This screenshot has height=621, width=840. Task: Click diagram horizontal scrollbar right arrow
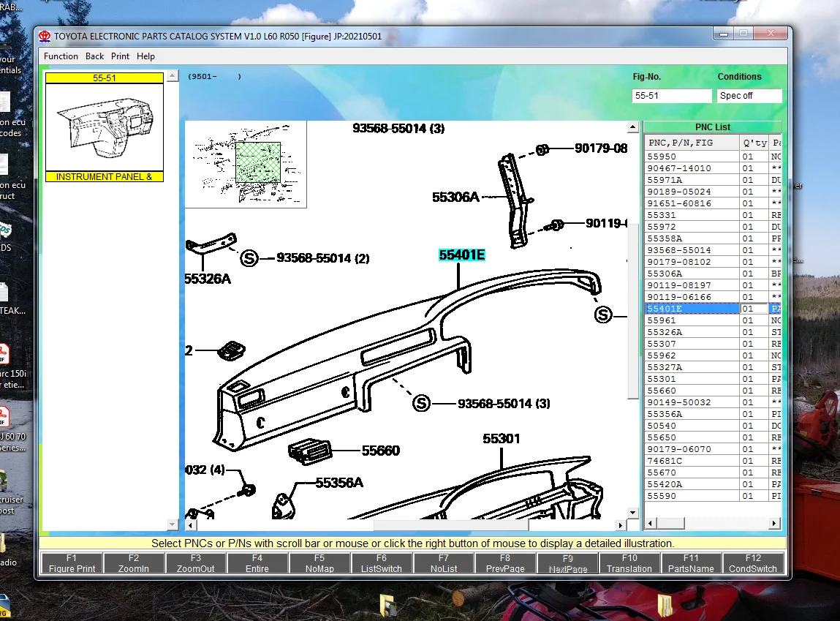click(x=621, y=525)
